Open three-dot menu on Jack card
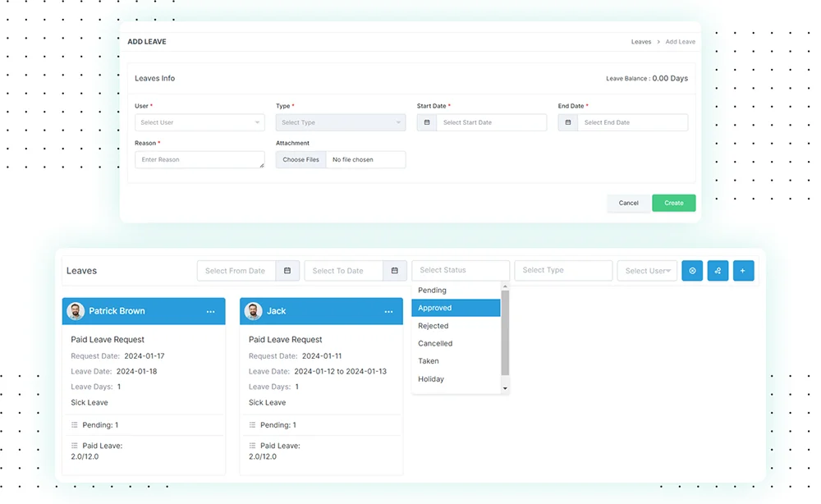Screen dimensions: 821x504 tap(388, 312)
